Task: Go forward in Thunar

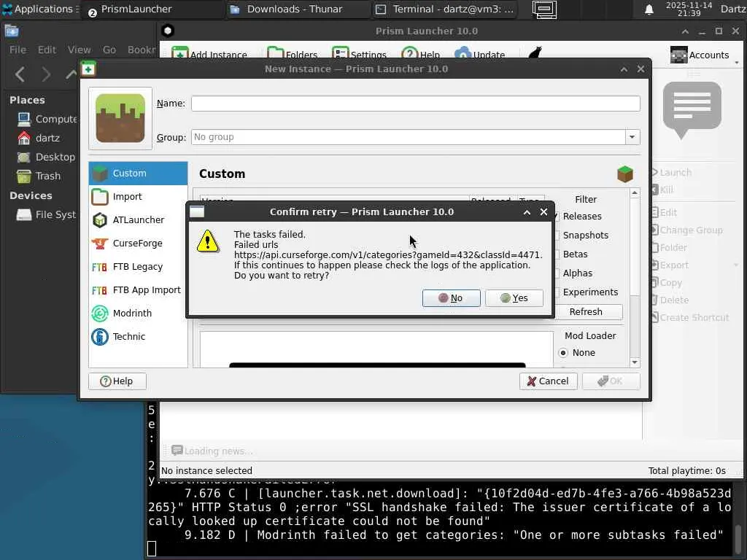Action: coord(46,74)
